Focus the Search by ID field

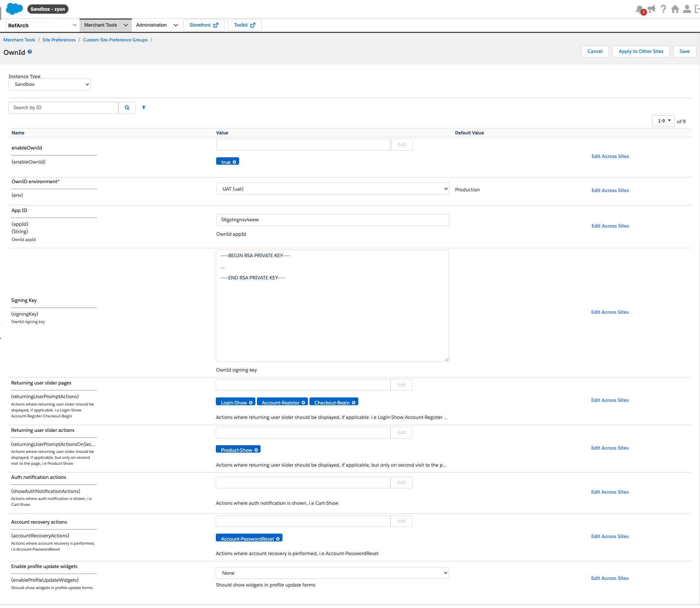tap(63, 108)
